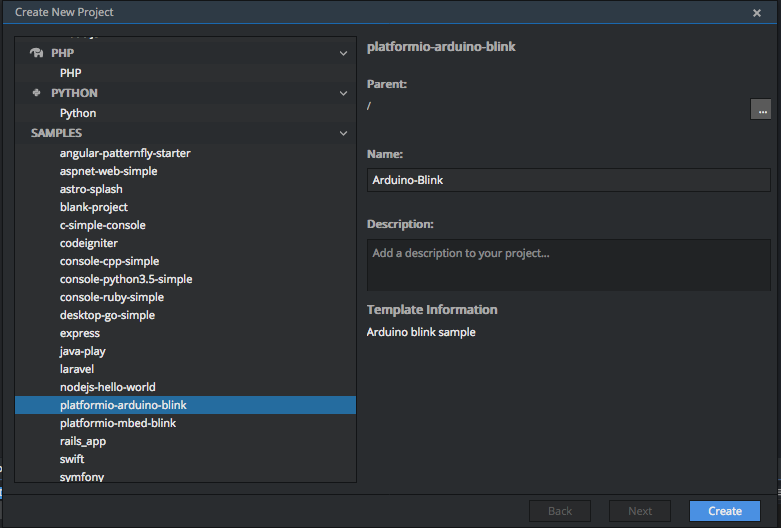Image resolution: width=781 pixels, height=528 pixels.
Task: Click the parent path slash text
Action: click(x=369, y=106)
